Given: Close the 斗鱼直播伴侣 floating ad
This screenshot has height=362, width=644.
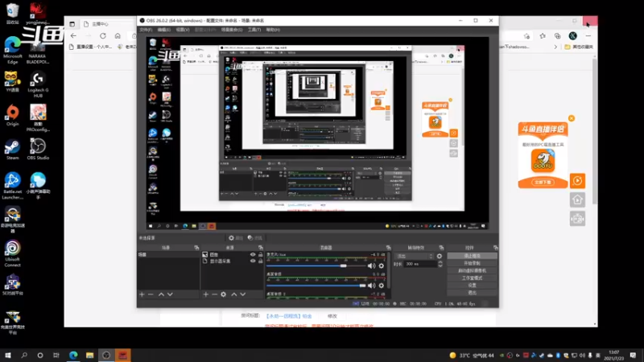Looking at the screenshot, I should (x=572, y=118).
